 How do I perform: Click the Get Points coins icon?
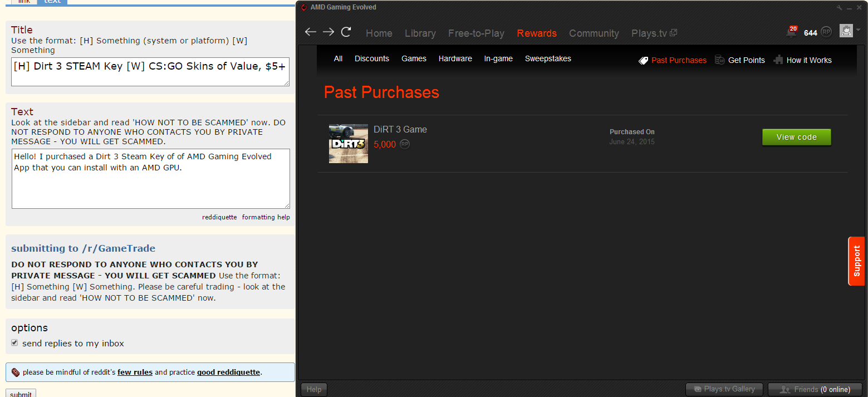point(720,60)
